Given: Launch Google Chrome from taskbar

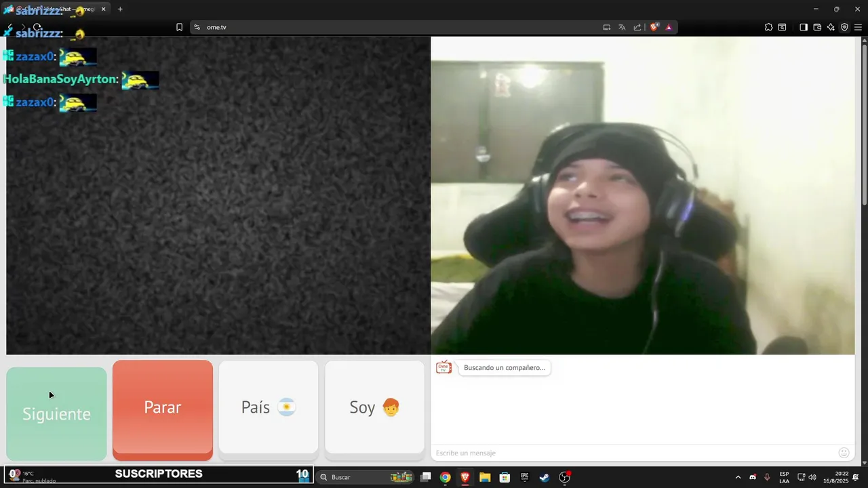Looking at the screenshot, I should click(x=445, y=477).
